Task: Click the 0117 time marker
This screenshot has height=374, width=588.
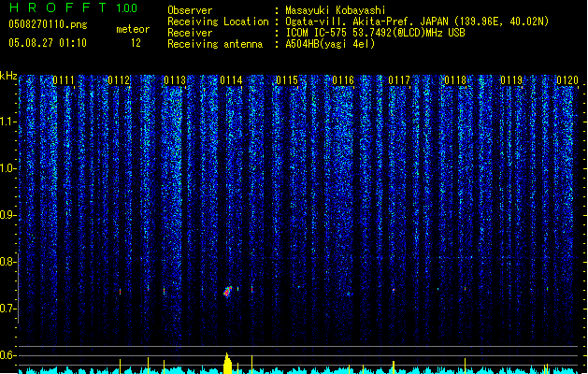Action: tap(399, 80)
